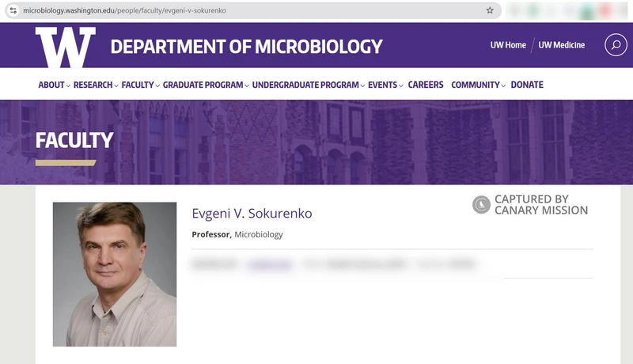Click the faculty profile photo
The width and height of the screenshot is (633, 364).
(115, 275)
